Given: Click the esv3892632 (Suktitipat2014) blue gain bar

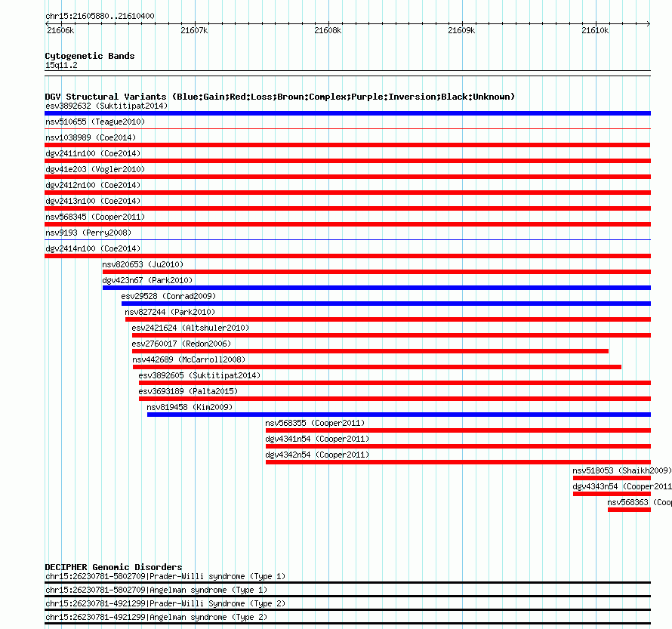Looking at the screenshot, I should click(347, 113).
